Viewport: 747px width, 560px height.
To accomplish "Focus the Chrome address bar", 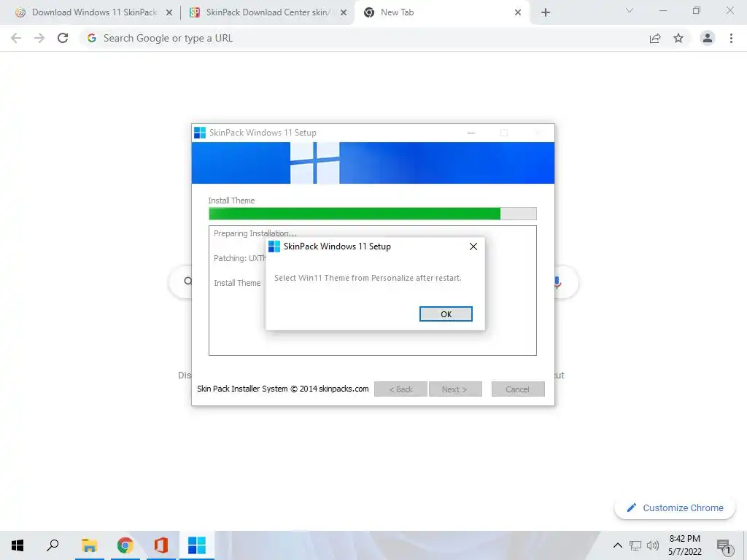I will [x=362, y=38].
